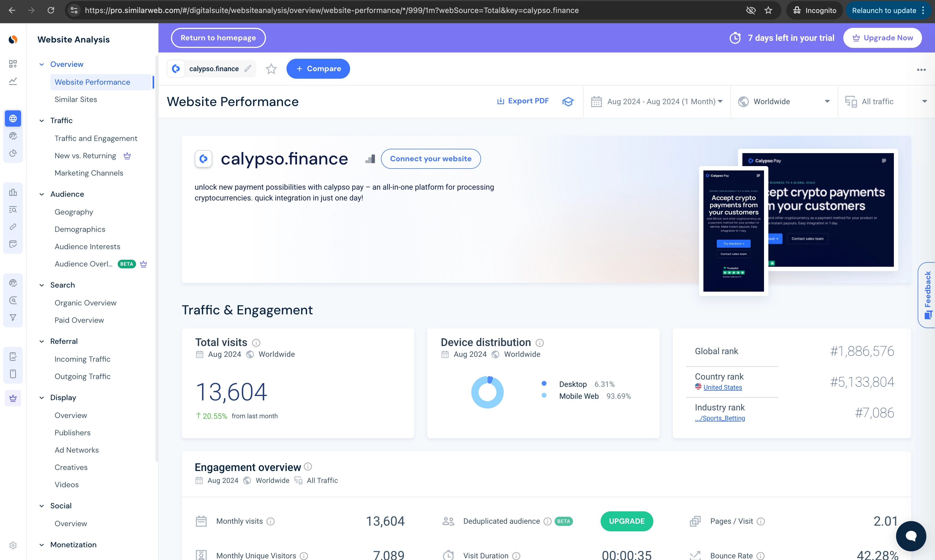Click the crown premium icon in sidebar

tap(13, 398)
